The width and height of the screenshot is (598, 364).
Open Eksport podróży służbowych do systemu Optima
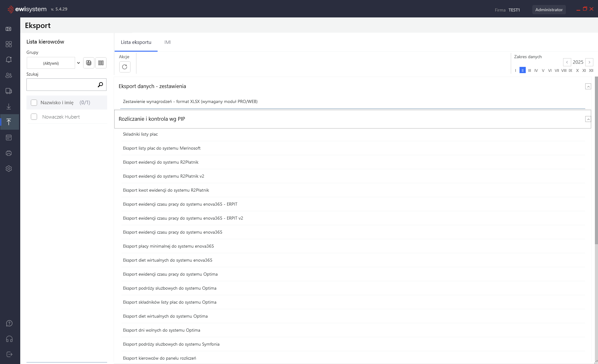353,288
